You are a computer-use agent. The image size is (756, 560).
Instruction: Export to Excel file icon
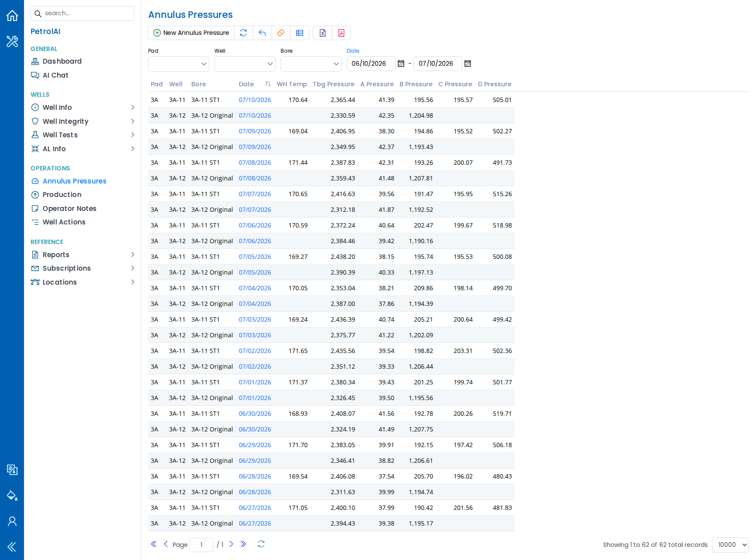[322, 33]
